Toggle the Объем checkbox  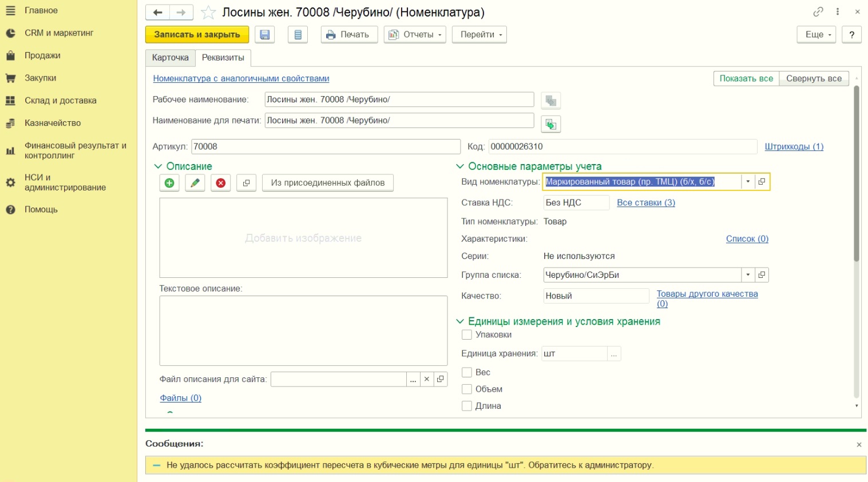tap(467, 389)
